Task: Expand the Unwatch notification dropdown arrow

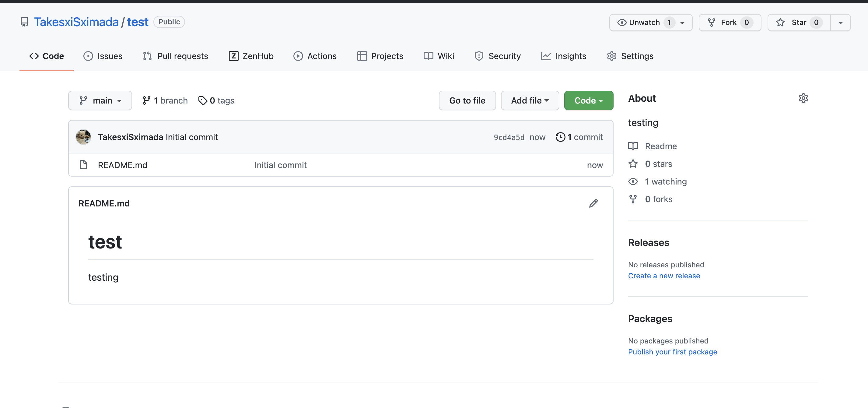Action: tap(682, 23)
